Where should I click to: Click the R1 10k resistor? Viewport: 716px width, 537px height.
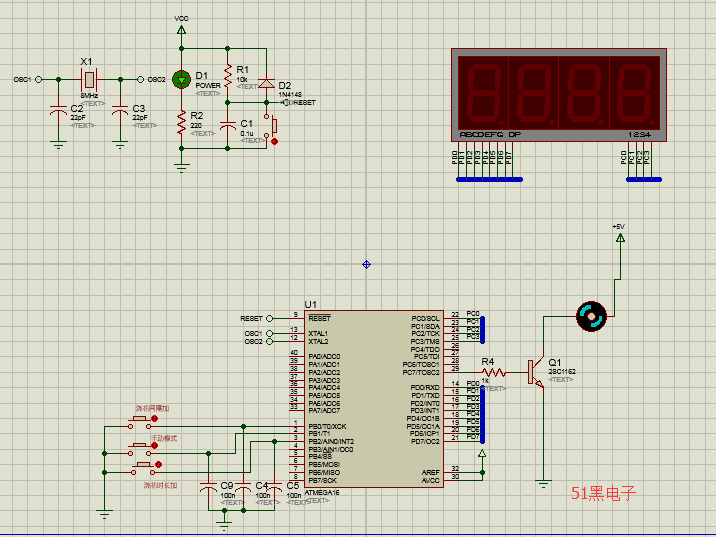click(x=228, y=76)
